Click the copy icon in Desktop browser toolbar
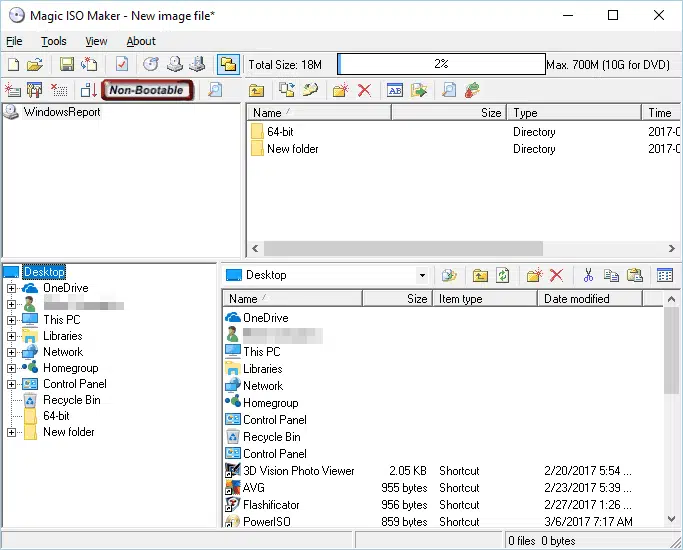The width and height of the screenshot is (683, 550). pyautogui.click(x=611, y=275)
